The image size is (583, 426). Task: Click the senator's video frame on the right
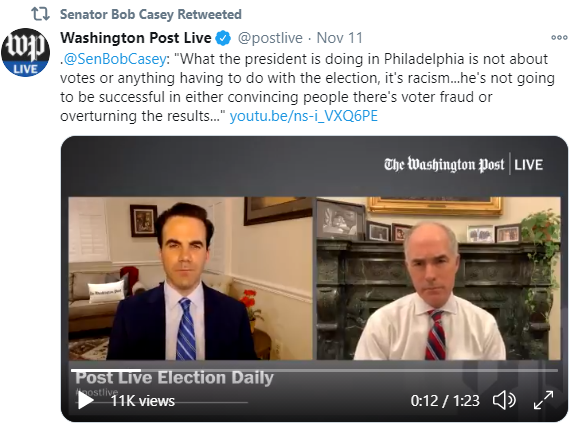coord(438,278)
